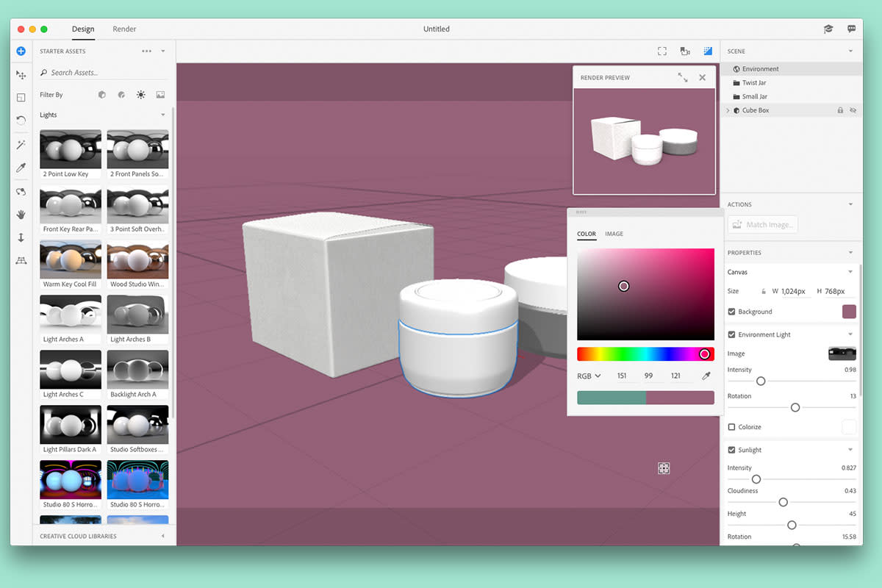
Task: Enable the Colorize checkbox
Action: [731, 427]
